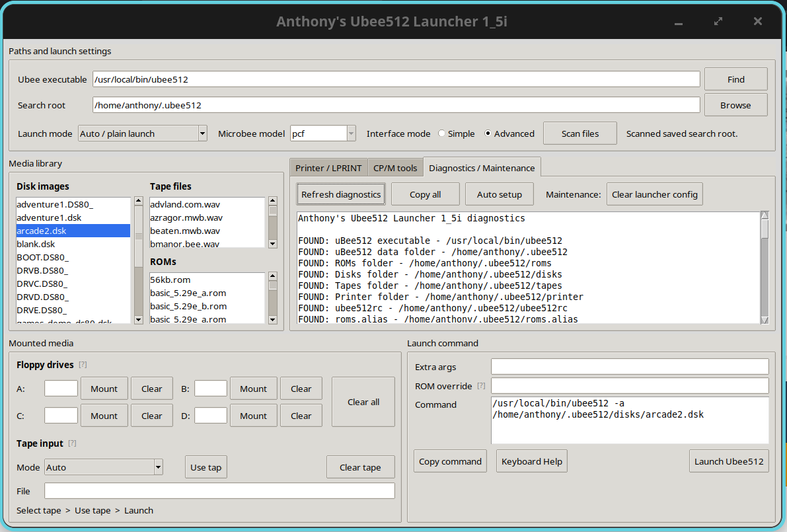
Task: Focus Search root path field
Action: pyautogui.click(x=396, y=105)
